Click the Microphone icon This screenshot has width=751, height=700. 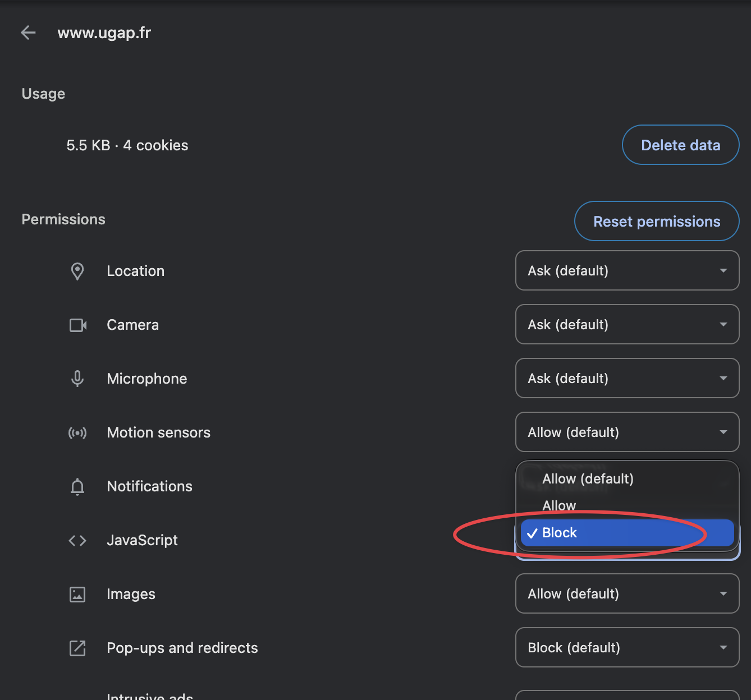pos(77,379)
